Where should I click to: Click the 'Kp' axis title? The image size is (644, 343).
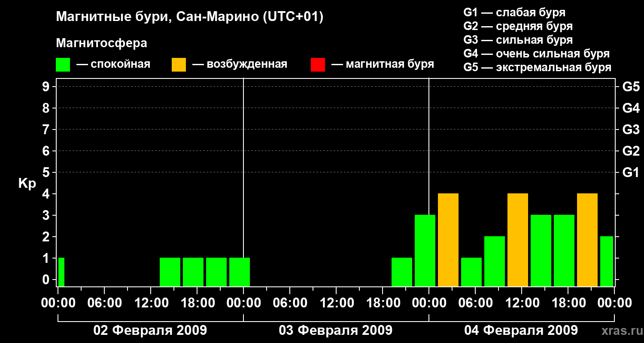27,184
